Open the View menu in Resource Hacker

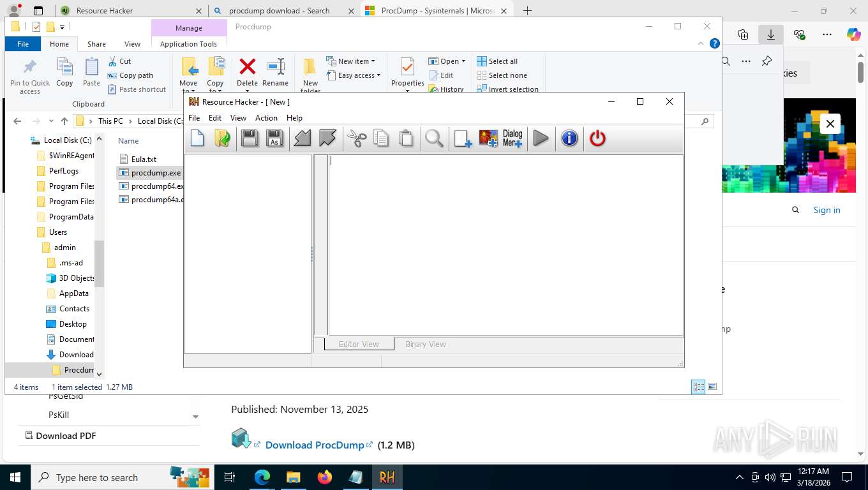[x=238, y=118]
